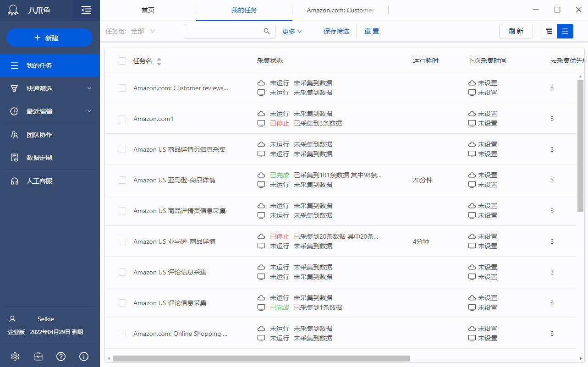Open 数据定制 in the sidebar

[x=50, y=158]
